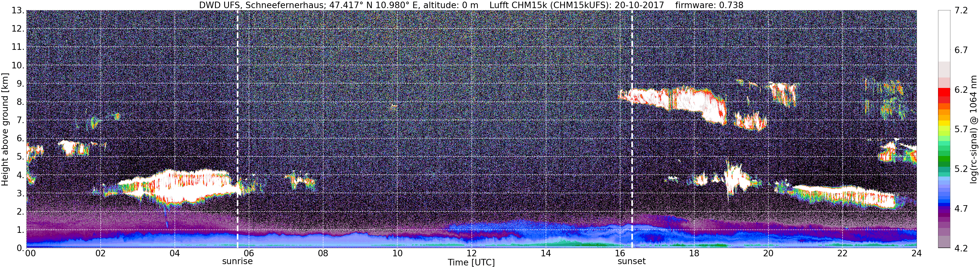The height and width of the screenshot is (269, 980).
Task: Click the "6.7" colorbar tick label
Action: [961, 50]
